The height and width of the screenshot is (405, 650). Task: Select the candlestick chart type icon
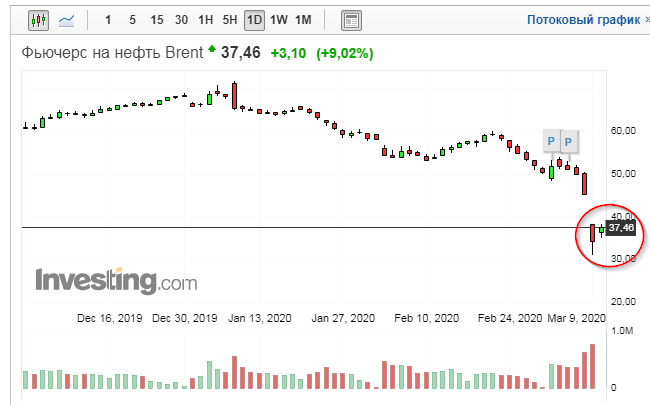pyautogui.click(x=38, y=20)
